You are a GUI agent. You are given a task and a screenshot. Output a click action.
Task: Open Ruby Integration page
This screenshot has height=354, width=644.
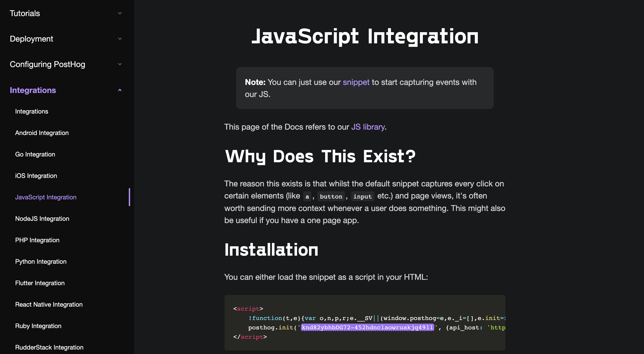[38, 326]
